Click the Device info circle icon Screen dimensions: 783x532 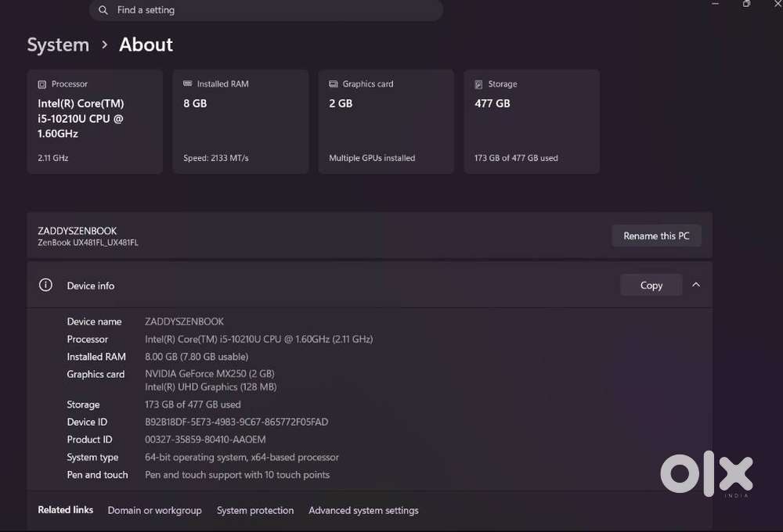click(45, 285)
